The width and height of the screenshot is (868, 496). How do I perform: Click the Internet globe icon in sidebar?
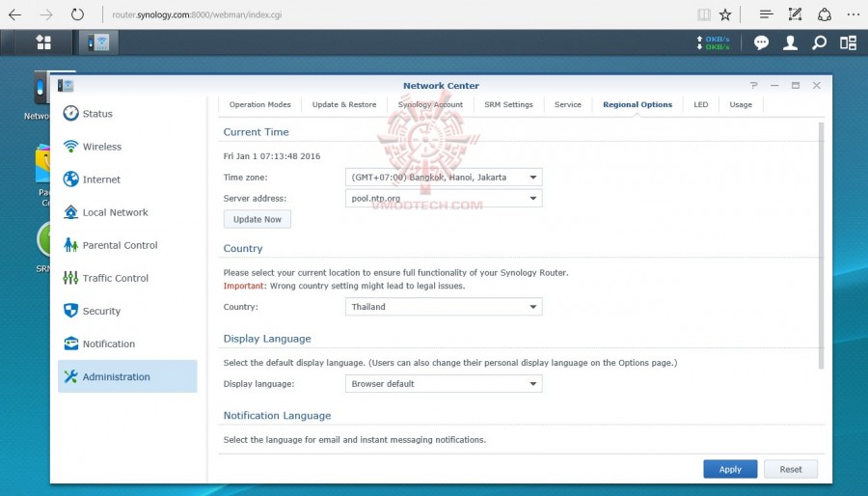[x=70, y=179]
